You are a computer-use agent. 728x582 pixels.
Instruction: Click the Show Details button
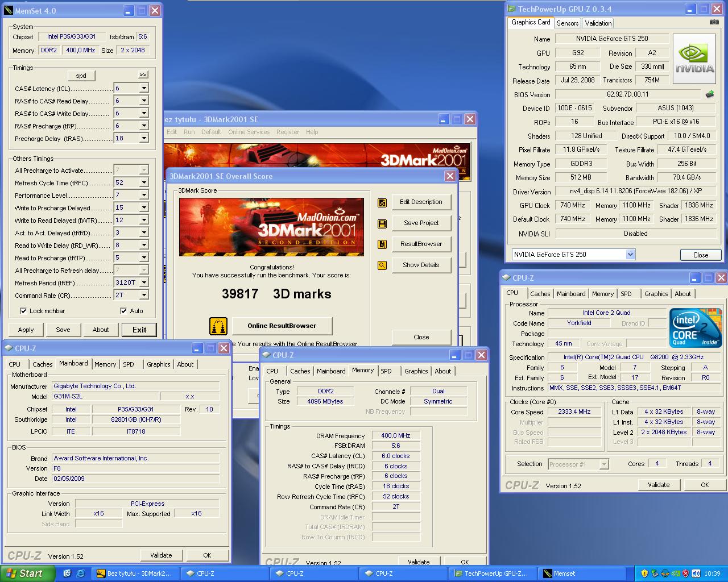(x=421, y=265)
